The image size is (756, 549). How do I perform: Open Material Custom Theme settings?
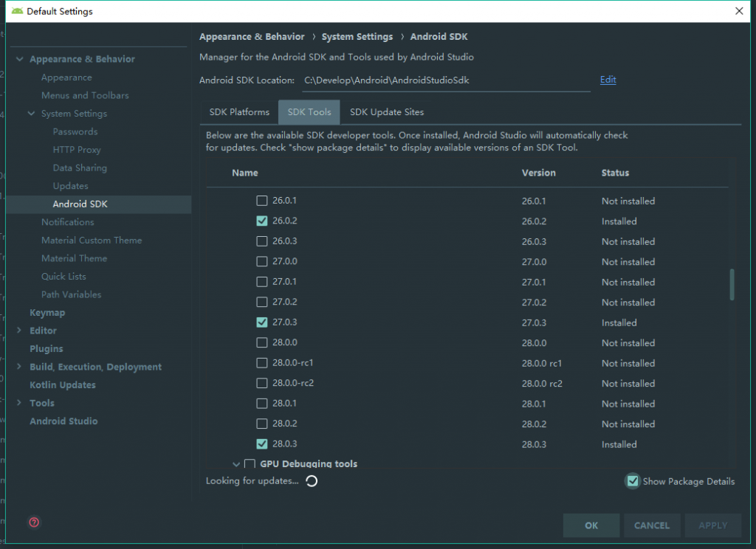click(92, 240)
